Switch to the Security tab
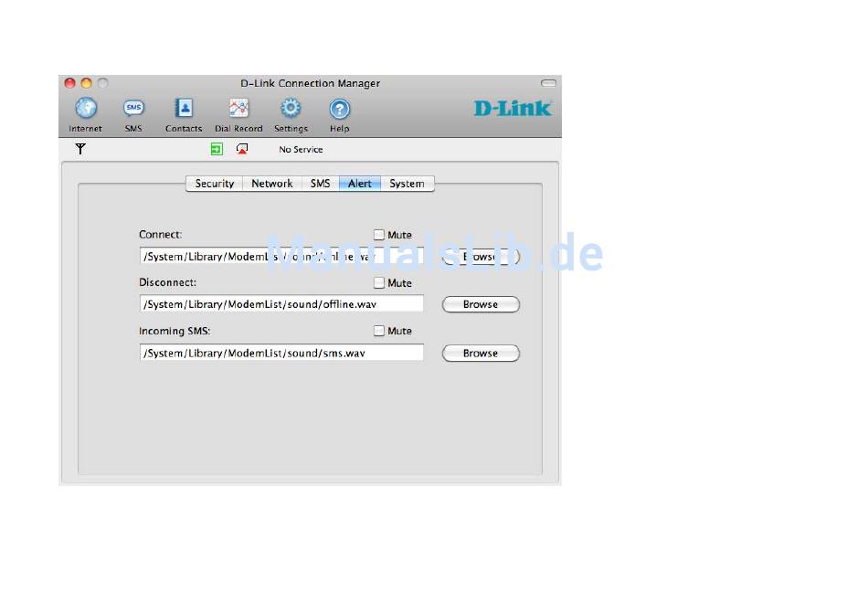Screen dimensions: 868x603 click(x=214, y=184)
